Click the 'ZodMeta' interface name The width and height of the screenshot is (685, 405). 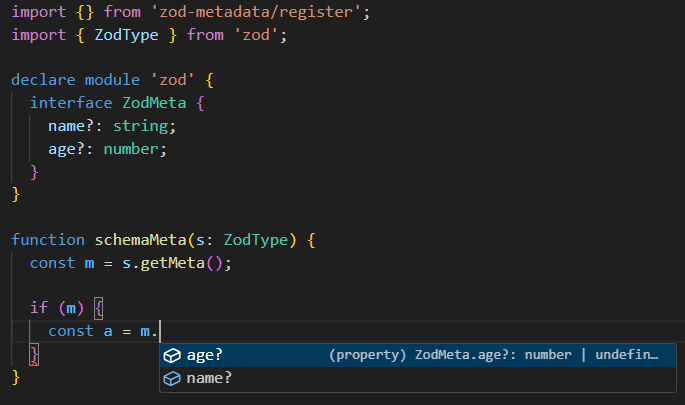(154, 103)
